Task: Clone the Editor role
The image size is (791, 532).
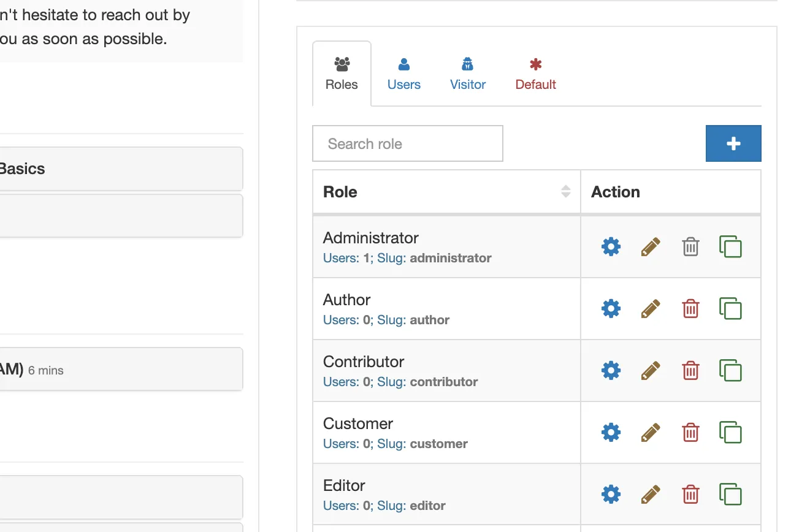Action: [730, 494]
